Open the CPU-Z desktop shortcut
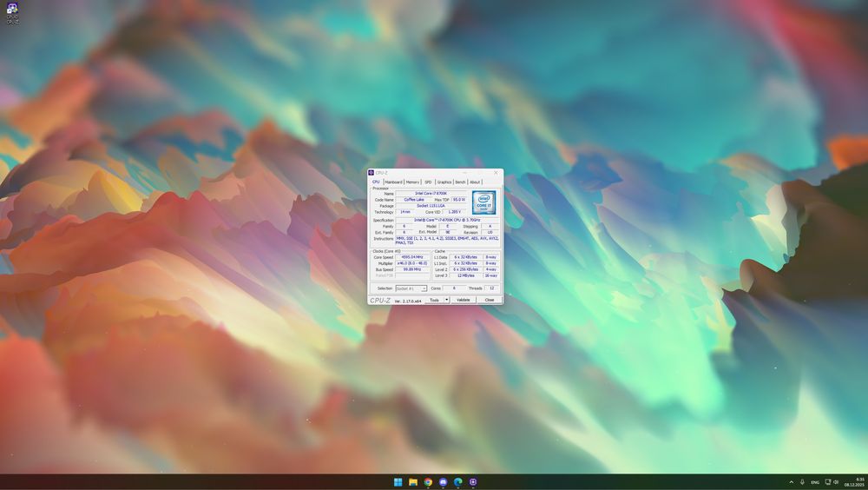Screen dimensions: 868x490 (x=12, y=13)
